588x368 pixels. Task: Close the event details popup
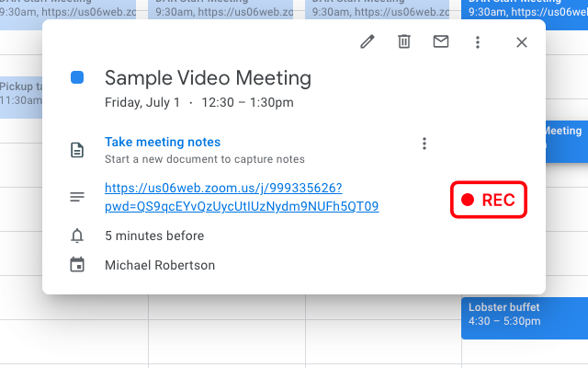tap(522, 42)
